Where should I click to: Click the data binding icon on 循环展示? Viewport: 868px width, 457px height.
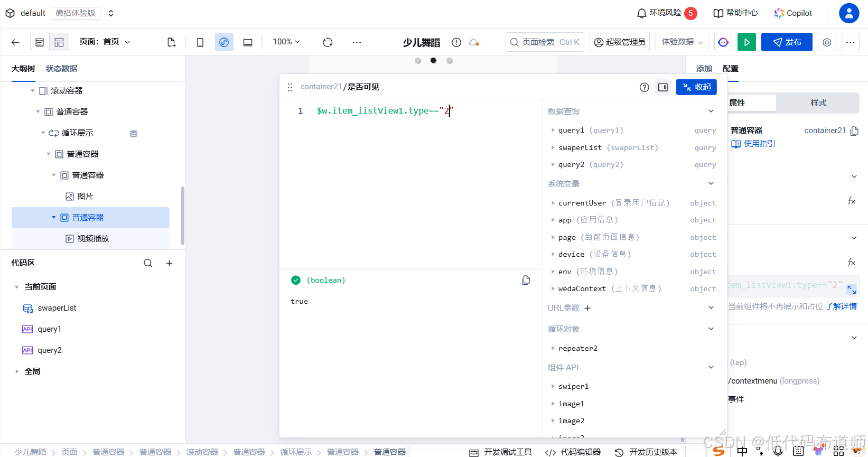click(x=134, y=134)
